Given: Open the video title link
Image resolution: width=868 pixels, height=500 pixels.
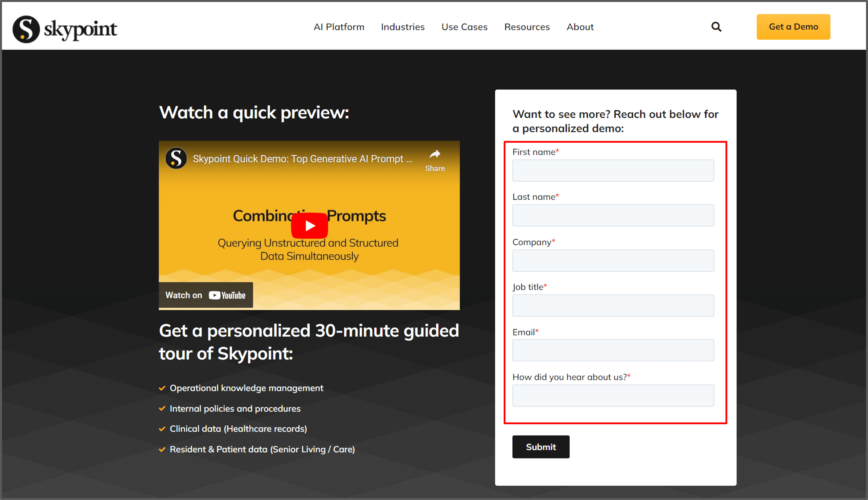Looking at the screenshot, I should tap(302, 159).
